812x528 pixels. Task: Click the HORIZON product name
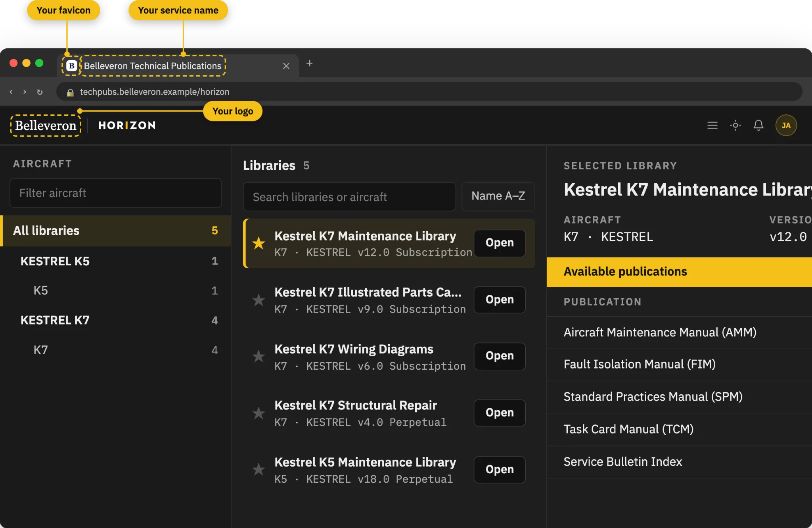[127, 126]
